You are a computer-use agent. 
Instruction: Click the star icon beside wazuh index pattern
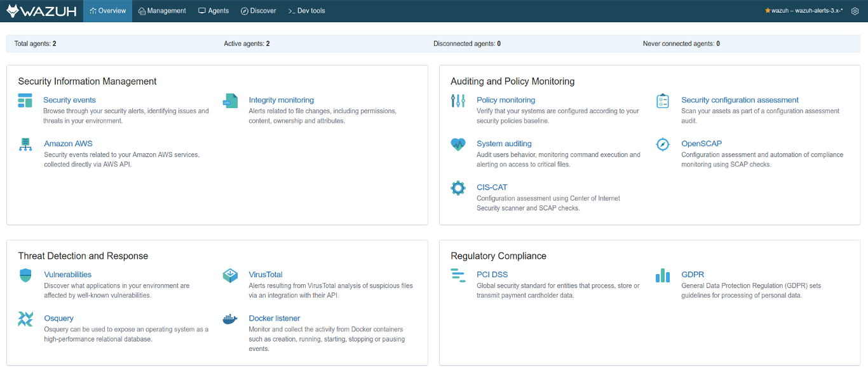(x=768, y=11)
